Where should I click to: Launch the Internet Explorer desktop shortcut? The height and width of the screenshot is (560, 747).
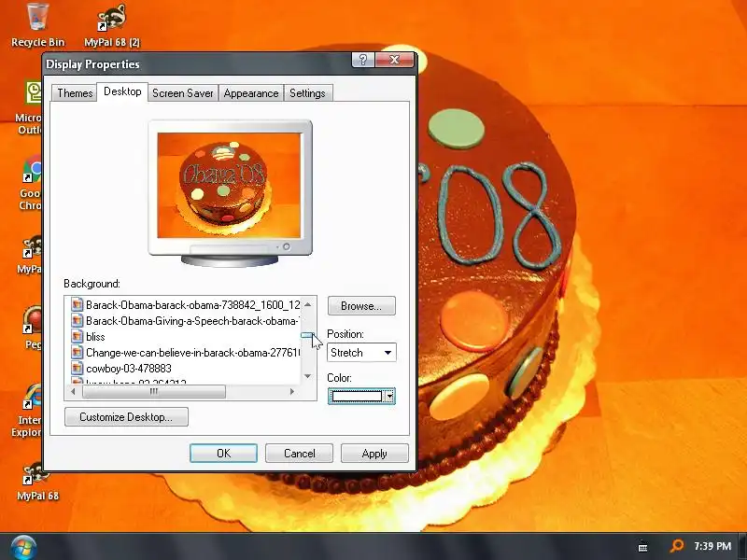29,411
